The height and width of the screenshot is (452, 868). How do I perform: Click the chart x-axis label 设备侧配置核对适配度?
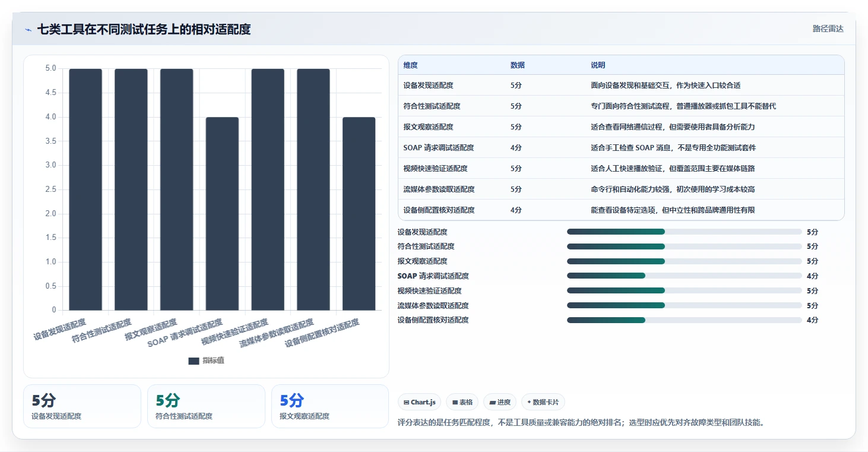click(x=322, y=333)
